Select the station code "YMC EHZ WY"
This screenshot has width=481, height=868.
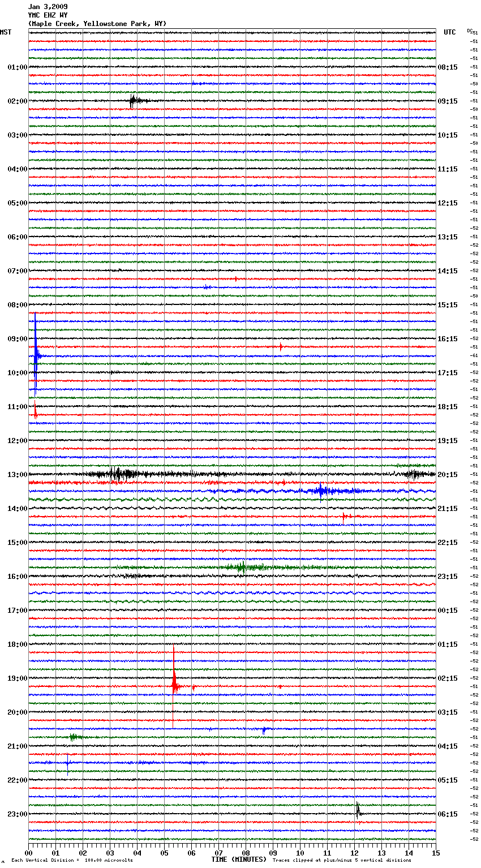pyautogui.click(x=48, y=15)
